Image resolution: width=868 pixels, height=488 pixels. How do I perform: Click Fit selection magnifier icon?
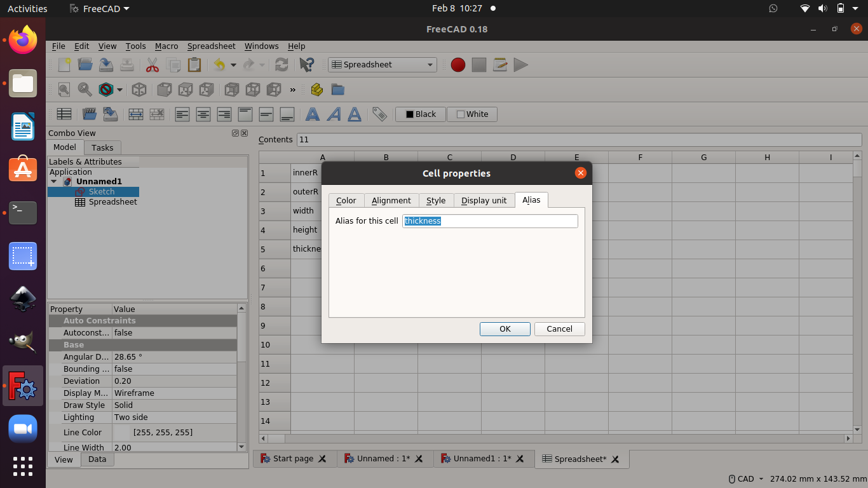[85, 90]
